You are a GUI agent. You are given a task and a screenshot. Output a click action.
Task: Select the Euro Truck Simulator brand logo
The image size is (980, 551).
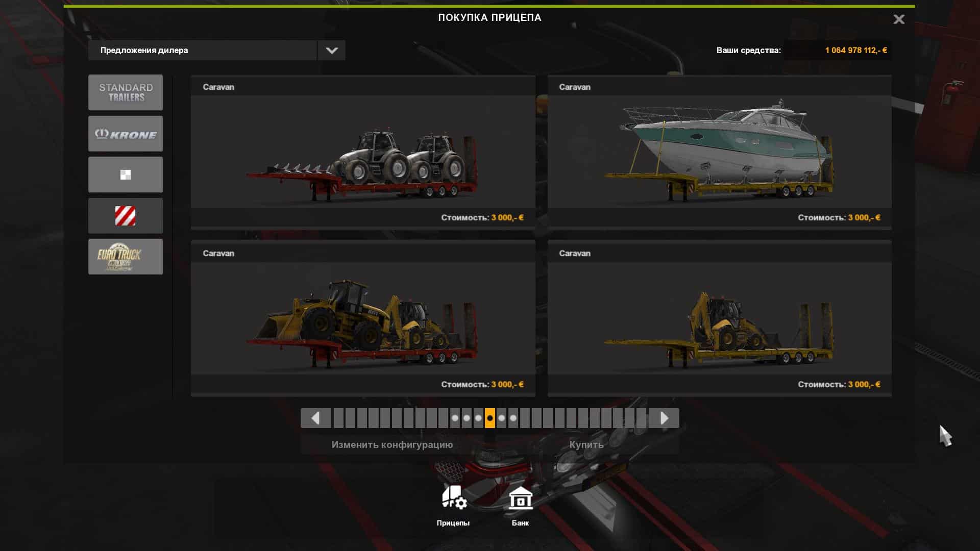(126, 257)
